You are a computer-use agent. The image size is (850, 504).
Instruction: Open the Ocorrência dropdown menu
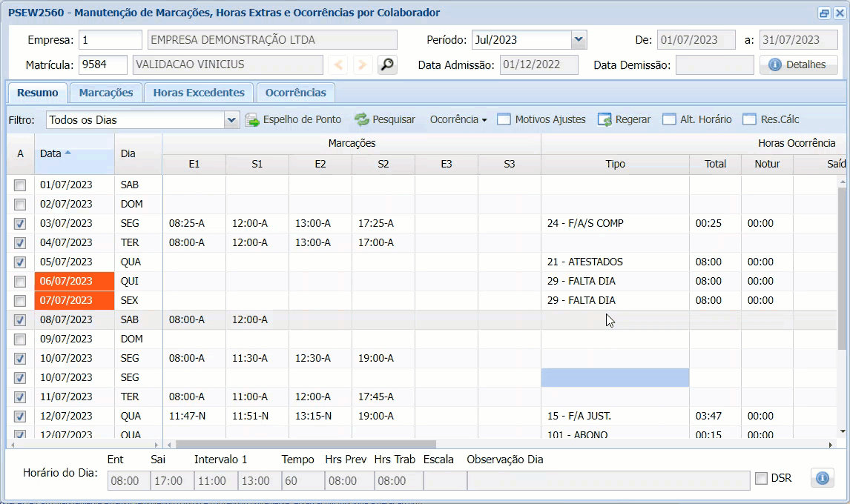pos(458,119)
